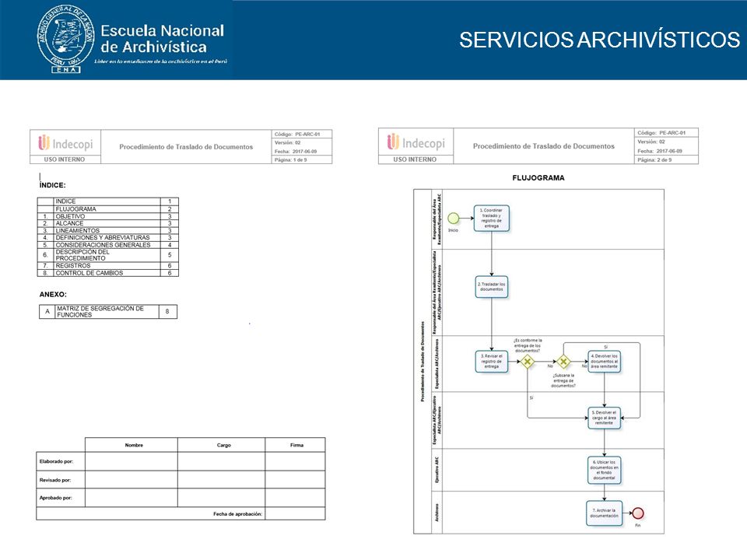The height and width of the screenshot is (560, 747).
Task: Click the 'FLUJOGRAMA' row in index table
Action: pyautogui.click(x=107, y=209)
